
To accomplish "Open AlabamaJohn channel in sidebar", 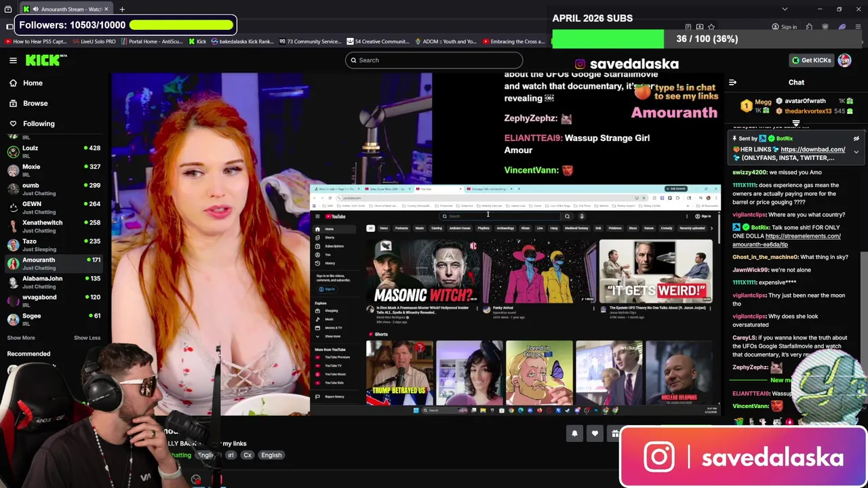I will coord(54,283).
